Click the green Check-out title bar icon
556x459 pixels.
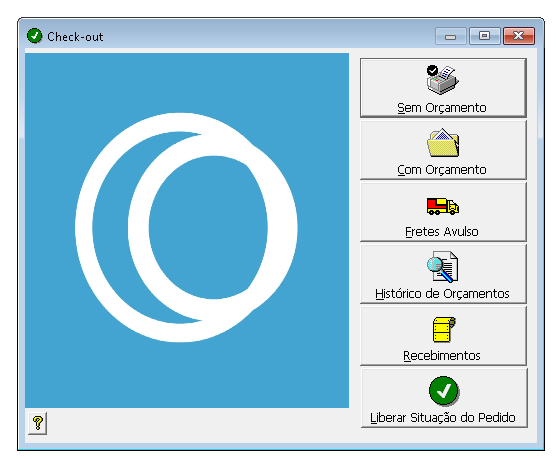pos(34,36)
